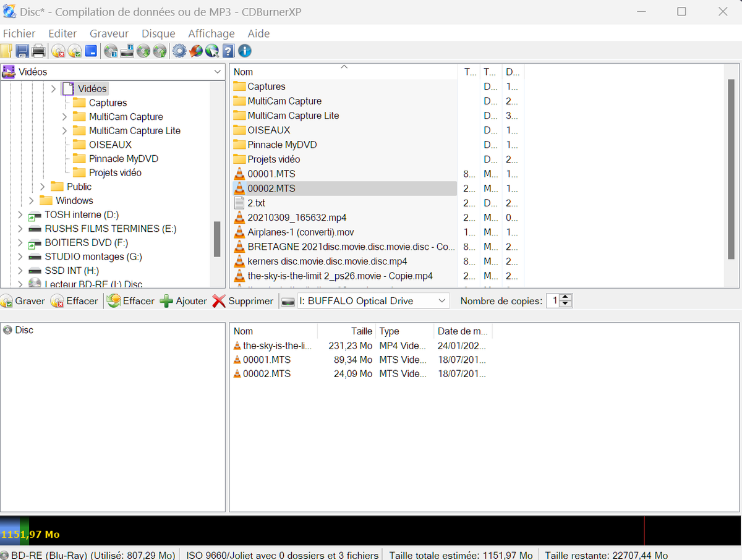Increase the number of copies with the up arrow
This screenshot has width=742, height=560.
566,297
